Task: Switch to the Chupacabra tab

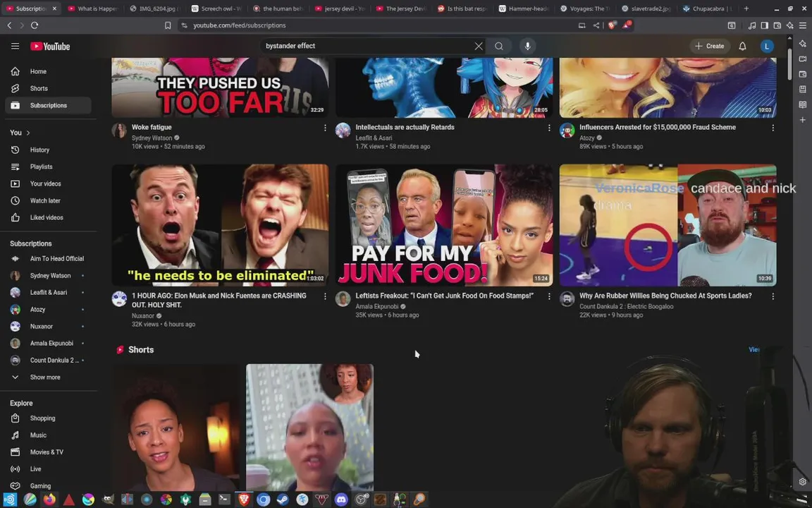Action: click(x=708, y=8)
